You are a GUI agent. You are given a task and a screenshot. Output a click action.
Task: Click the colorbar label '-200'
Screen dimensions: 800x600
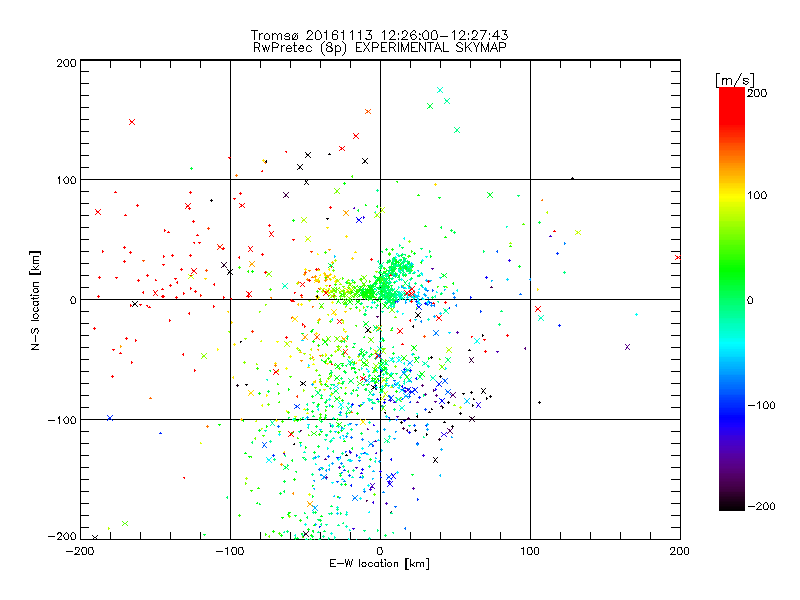click(761, 506)
